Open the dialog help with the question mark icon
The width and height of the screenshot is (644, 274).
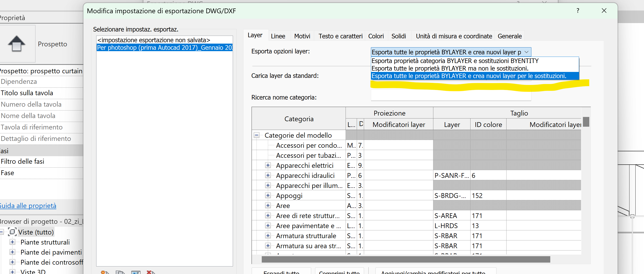[578, 11]
